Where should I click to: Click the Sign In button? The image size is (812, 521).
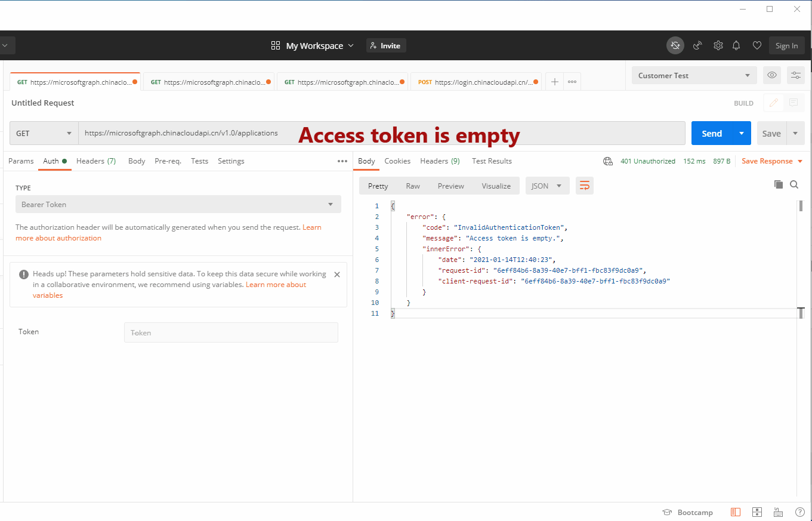pos(786,45)
